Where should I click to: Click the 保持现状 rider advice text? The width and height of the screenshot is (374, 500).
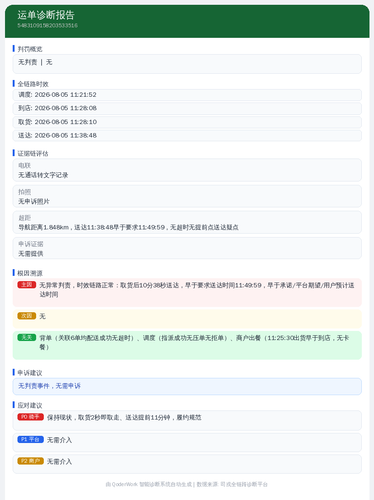click(x=124, y=417)
